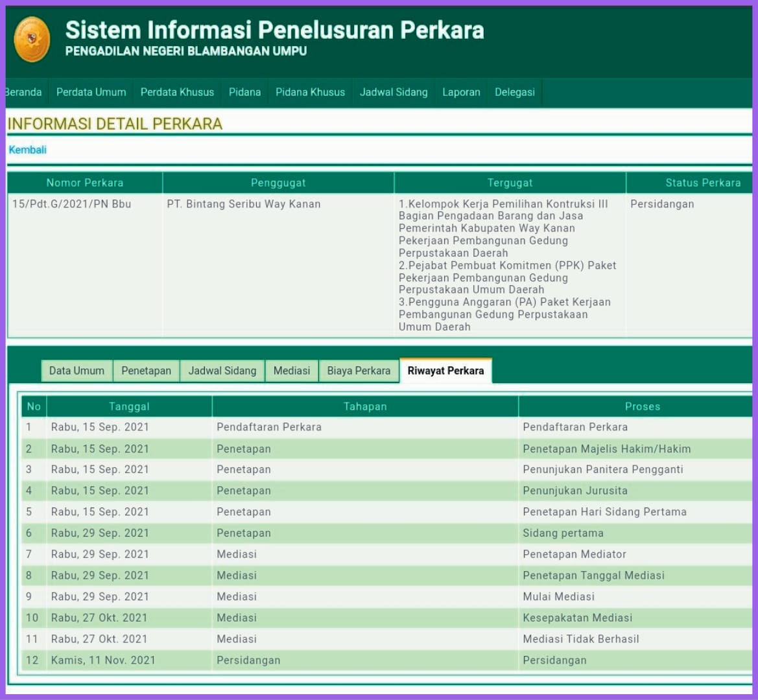Click the No header in history table
The height and width of the screenshot is (700, 758).
pyautogui.click(x=34, y=406)
